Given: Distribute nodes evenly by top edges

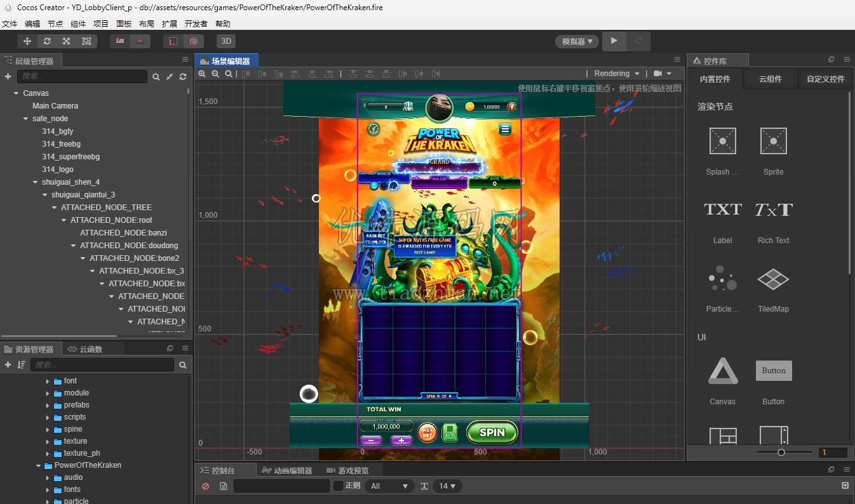Looking at the screenshot, I should (x=353, y=74).
